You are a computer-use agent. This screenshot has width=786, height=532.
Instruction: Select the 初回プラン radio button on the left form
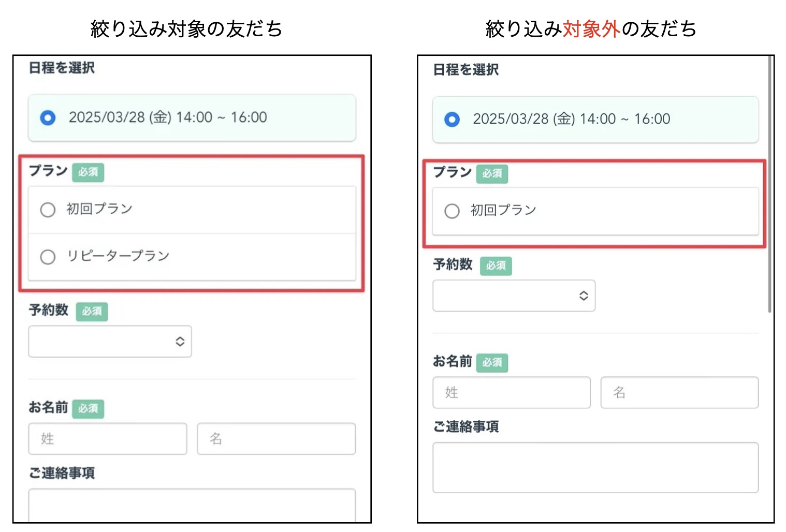[48, 210]
